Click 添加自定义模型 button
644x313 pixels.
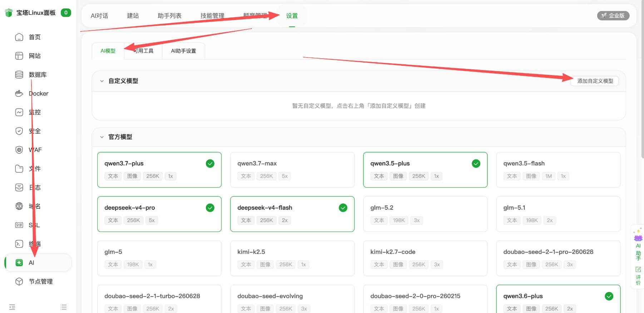coord(595,81)
